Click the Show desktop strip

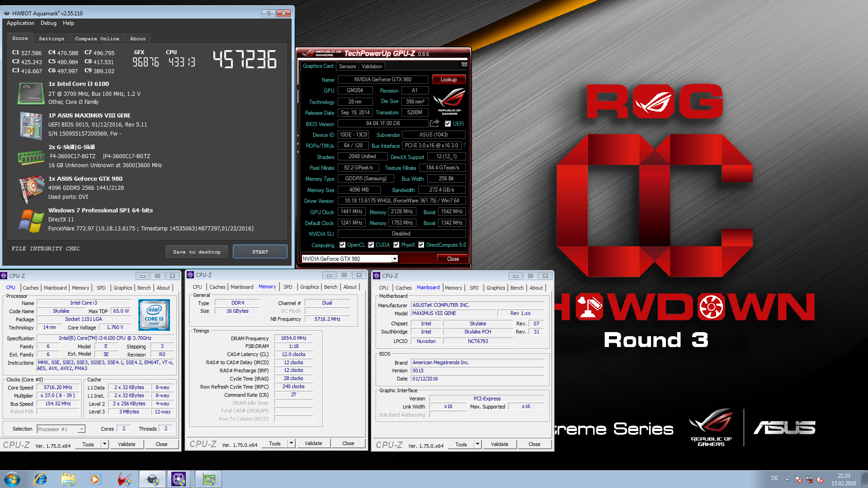[864, 479]
